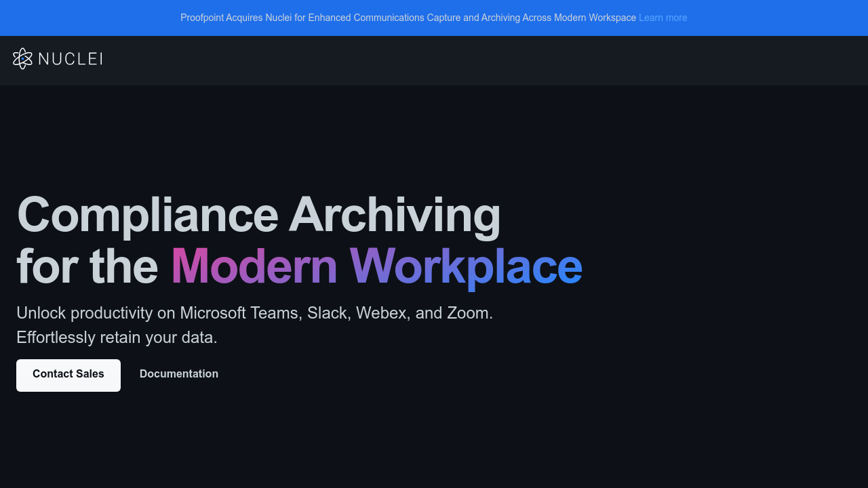Viewport: 868px width, 488px height.
Task: Click the Proofpoint acquisition announcement text
Action: pos(407,18)
